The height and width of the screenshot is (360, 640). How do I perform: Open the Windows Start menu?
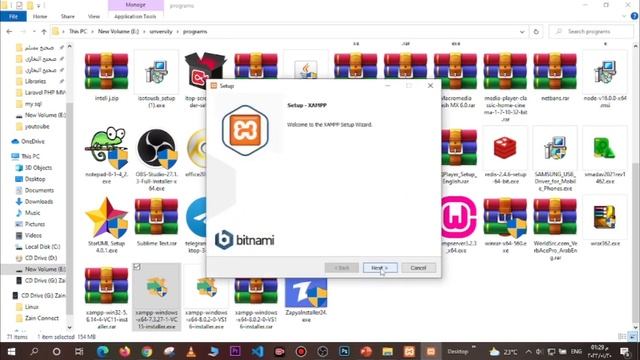pyautogui.click(x=11, y=351)
